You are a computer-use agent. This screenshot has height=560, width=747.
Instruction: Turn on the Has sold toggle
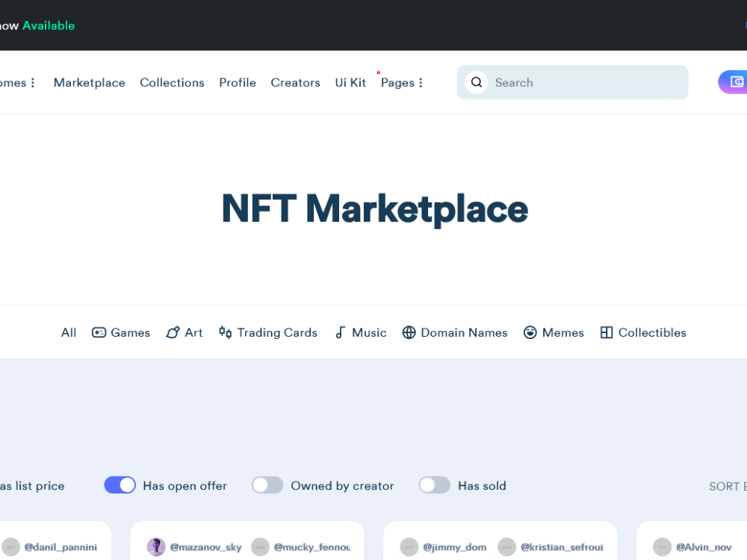434,485
